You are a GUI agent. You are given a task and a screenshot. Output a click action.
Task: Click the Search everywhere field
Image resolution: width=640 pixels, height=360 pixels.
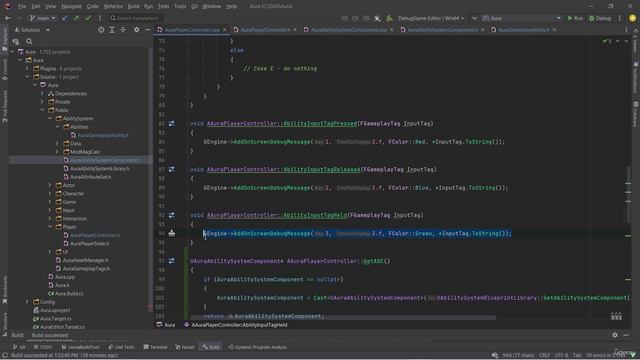136,18
